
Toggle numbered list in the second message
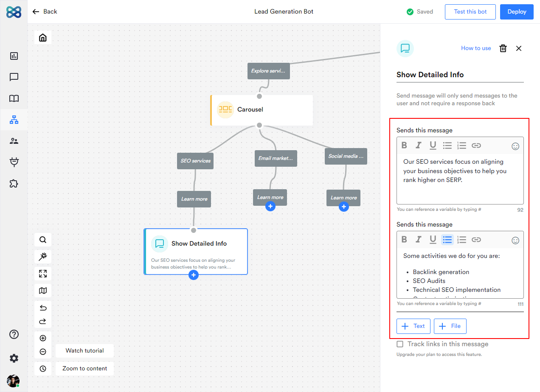coord(461,239)
